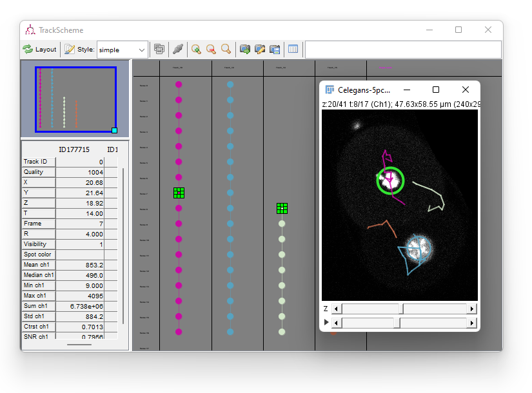Zoom out with the minus magnifier
532x393 pixels.
211,49
